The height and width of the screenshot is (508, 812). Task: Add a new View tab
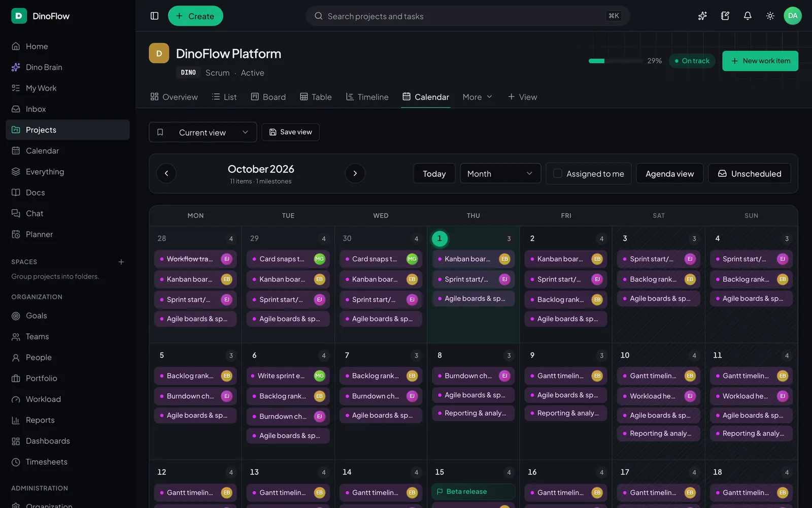522,97
